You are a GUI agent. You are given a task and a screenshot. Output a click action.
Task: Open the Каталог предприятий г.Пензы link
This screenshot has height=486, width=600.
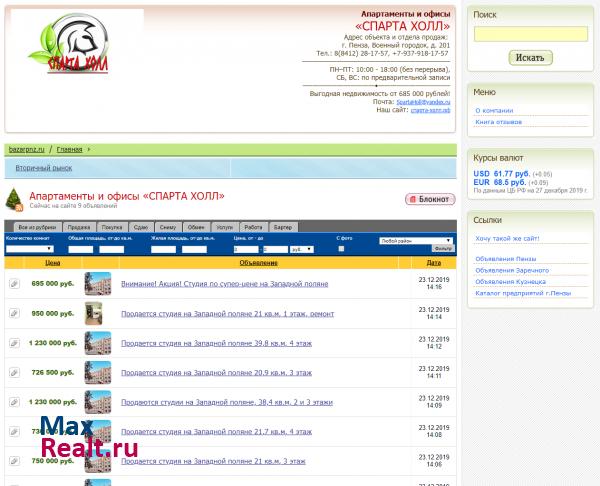point(523,294)
